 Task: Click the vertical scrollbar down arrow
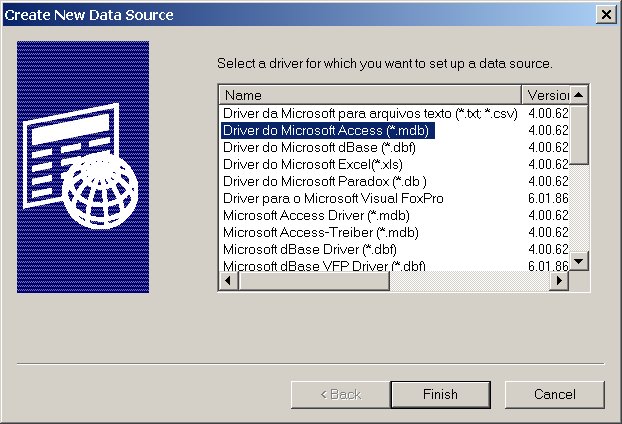coord(578,261)
